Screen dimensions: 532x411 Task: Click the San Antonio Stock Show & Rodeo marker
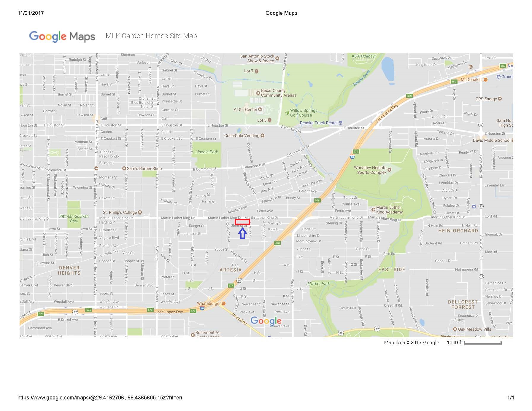(277, 58)
